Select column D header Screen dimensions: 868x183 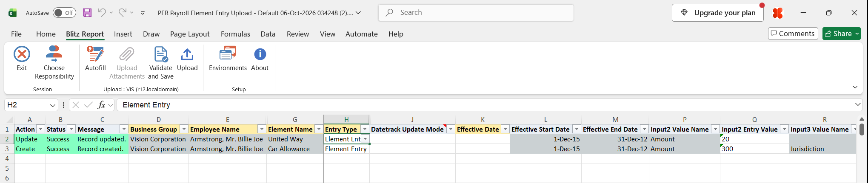coord(158,120)
